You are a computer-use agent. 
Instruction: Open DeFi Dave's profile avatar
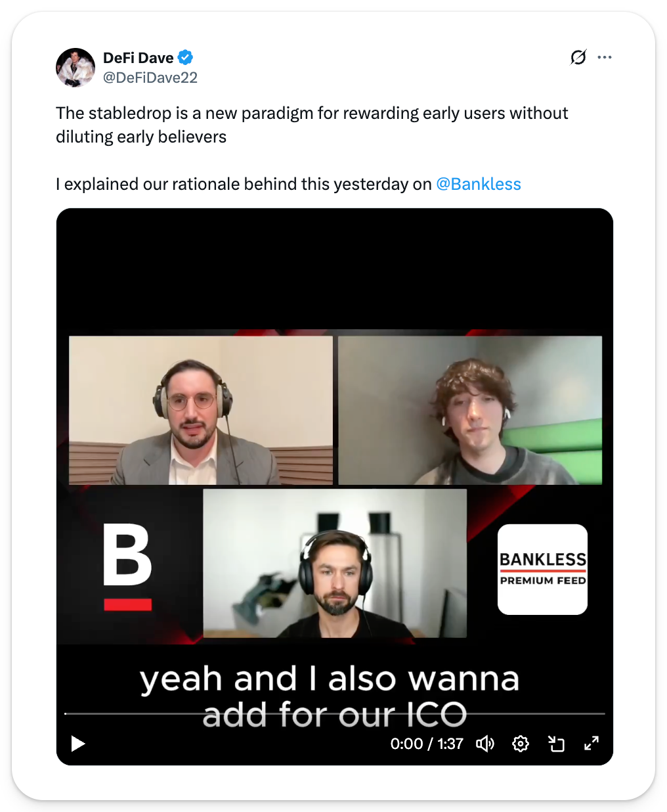tap(75, 68)
